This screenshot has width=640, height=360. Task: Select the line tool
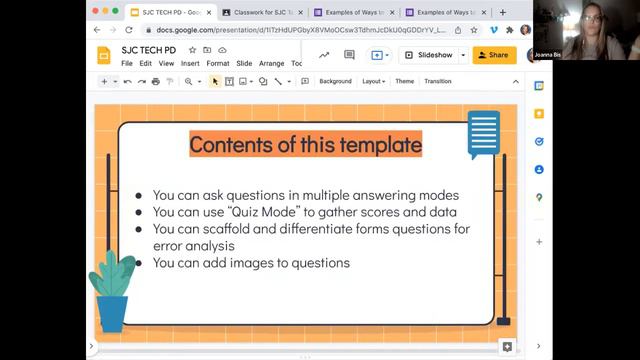point(278,82)
